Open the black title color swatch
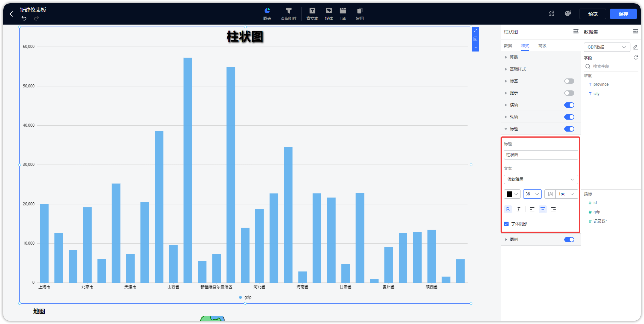Viewport: 644px width, 324px height. click(x=512, y=194)
